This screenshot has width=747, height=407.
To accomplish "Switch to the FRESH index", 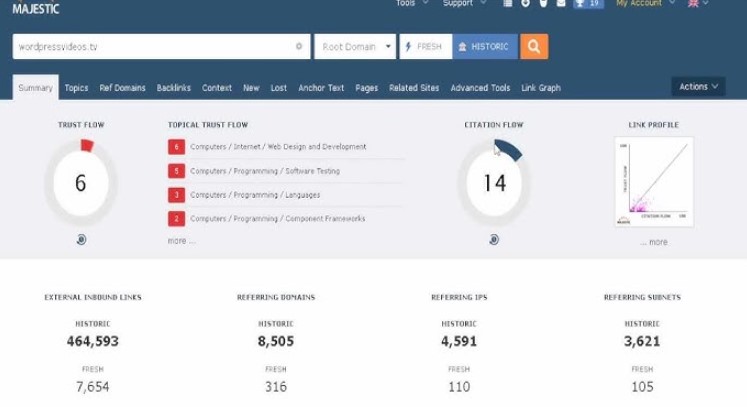I will 425,46.
